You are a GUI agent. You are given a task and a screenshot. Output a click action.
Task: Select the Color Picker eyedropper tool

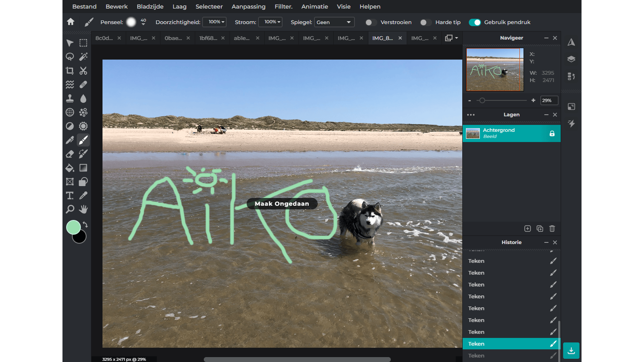tap(83, 195)
